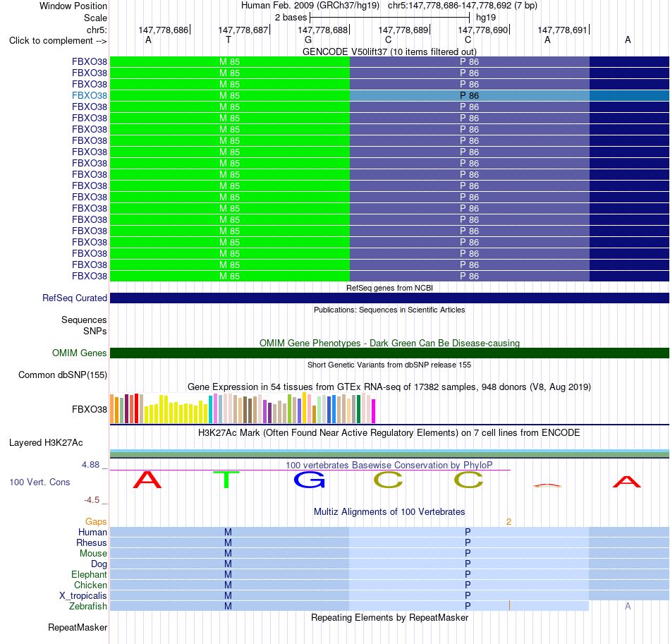Screen dimensions: 670x644
Task: Click the dark green OMIM Genes bar
Action: coord(389,353)
